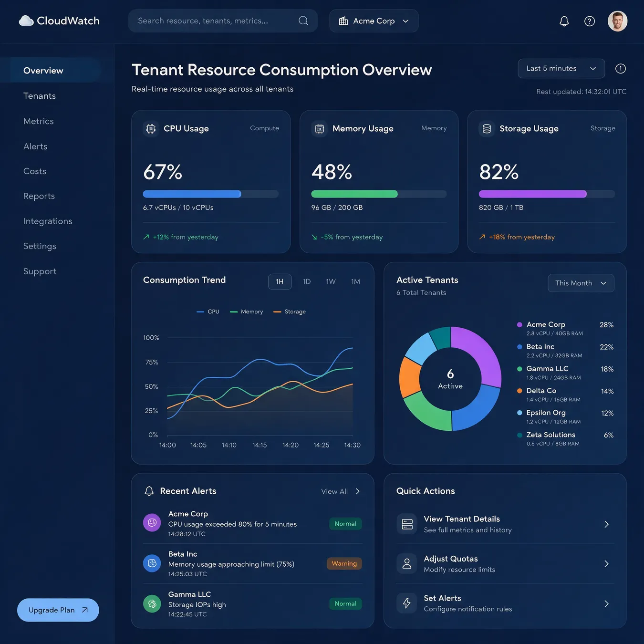644x644 pixels.
Task: Switch trend range to 1W
Action: (331, 281)
